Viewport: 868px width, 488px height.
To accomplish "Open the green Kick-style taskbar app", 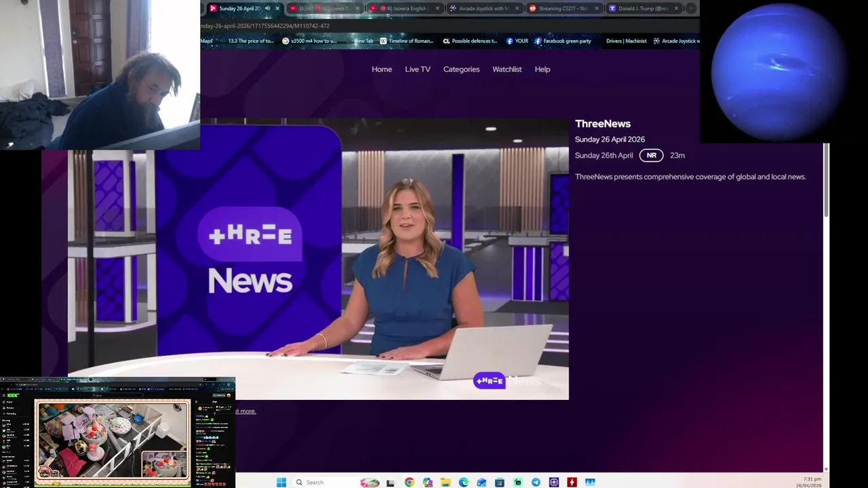I will coord(517,483).
